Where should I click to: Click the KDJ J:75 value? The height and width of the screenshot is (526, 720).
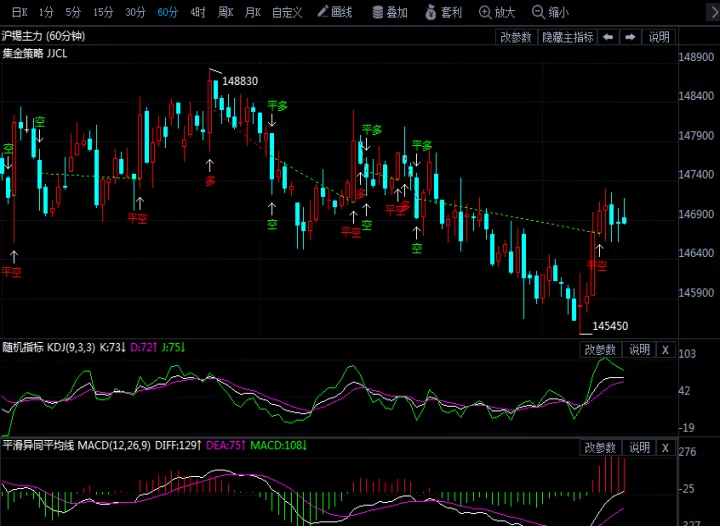tap(174, 347)
